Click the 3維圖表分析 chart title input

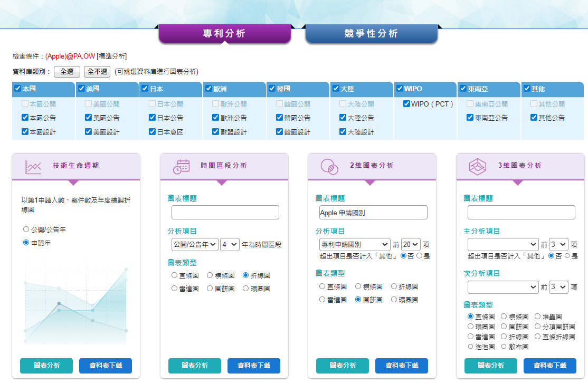pos(521,213)
